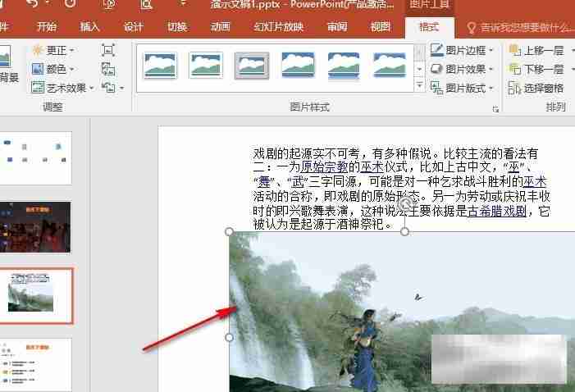This screenshot has width=575, height=392.
Task: Click the picture's left-middle sizing handle
Action: tap(229, 337)
